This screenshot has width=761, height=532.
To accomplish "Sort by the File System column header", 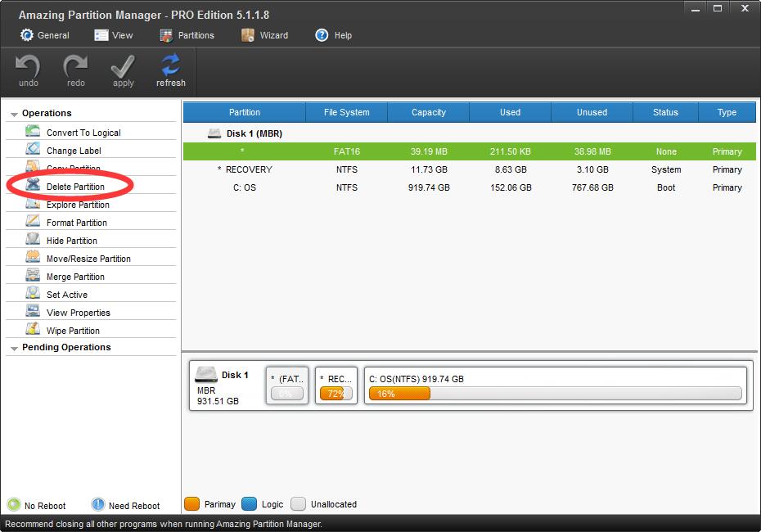I will coord(346,112).
